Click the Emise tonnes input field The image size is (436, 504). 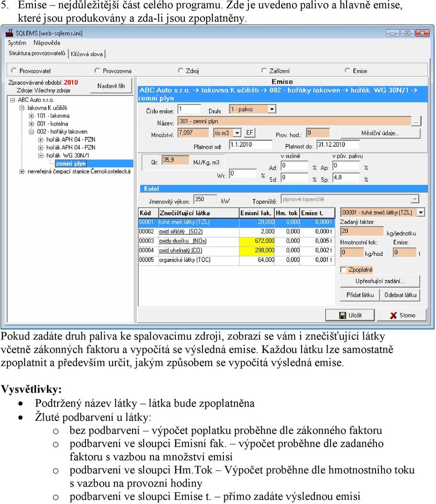405,253
